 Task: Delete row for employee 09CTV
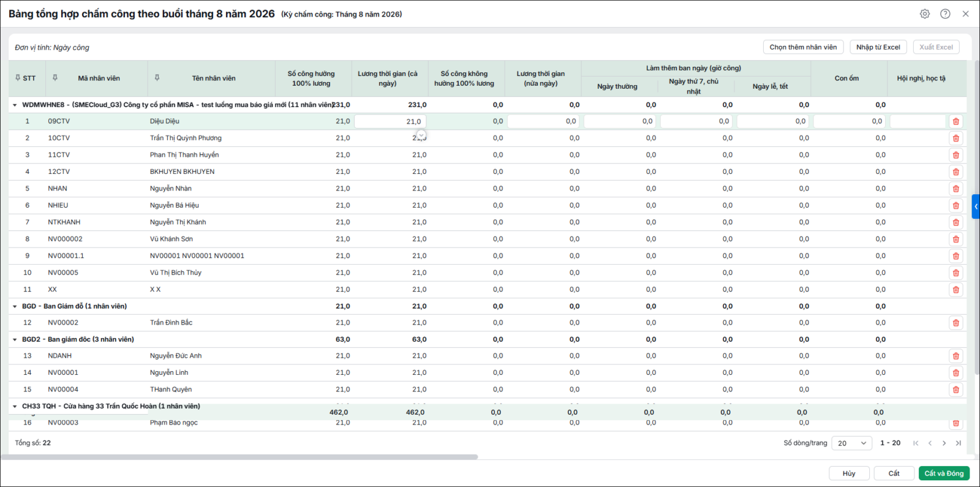(x=956, y=121)
